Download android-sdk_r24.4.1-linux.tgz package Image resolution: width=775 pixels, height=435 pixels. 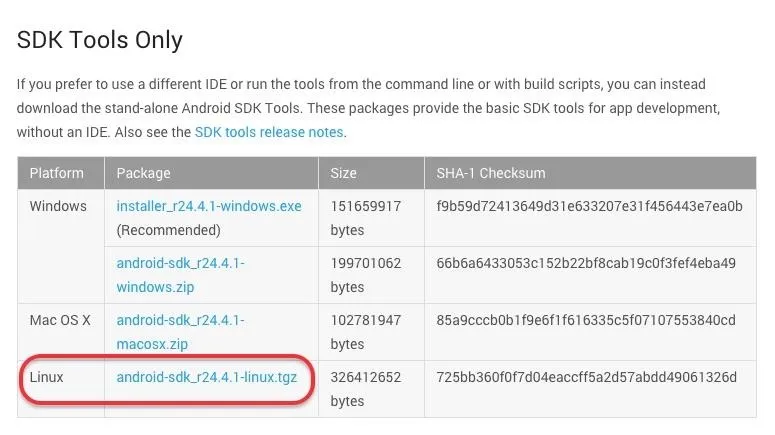pyautogui.click(x=207, y=377)
